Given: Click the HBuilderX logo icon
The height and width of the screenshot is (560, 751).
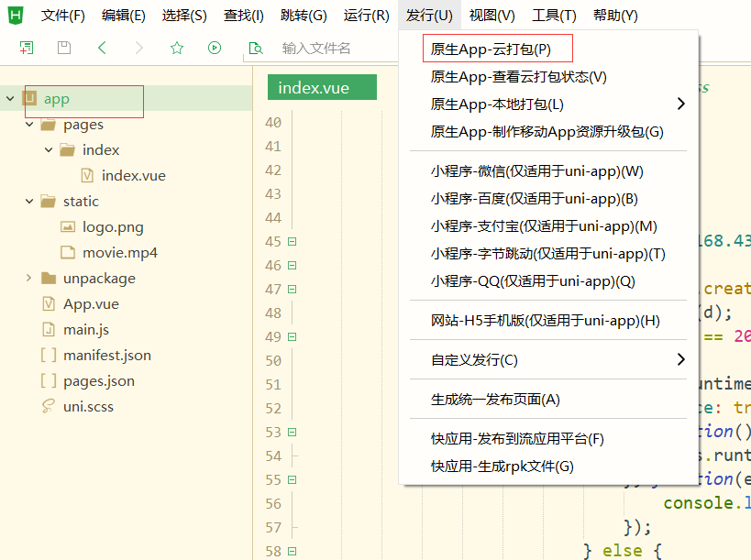Looking at the screenshot, I should (x=16, y=15).
